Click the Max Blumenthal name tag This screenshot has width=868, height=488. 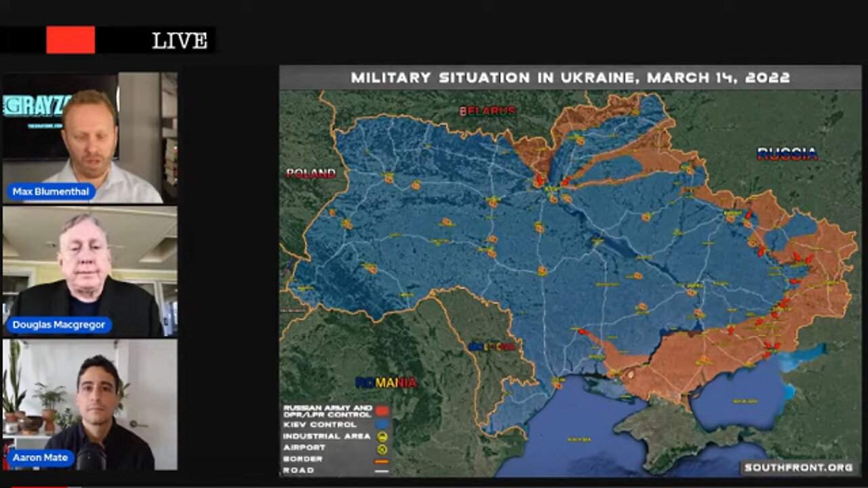[x=51, y=192]
